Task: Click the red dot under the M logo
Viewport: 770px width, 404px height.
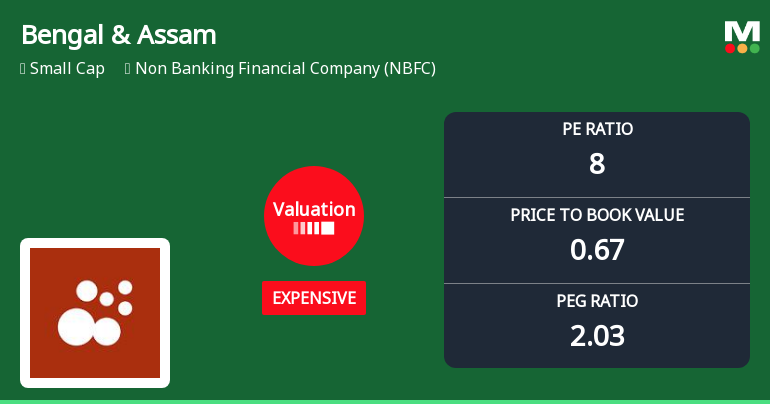Action: click(730, 48)
